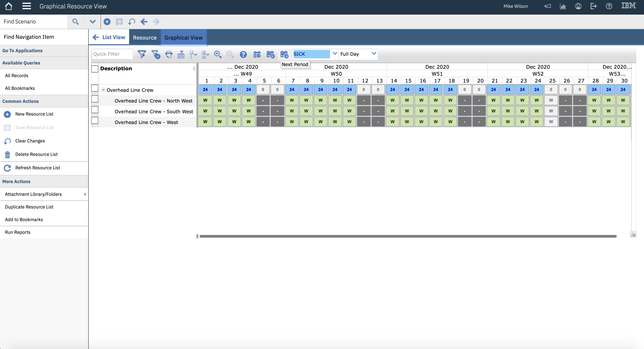
Task: Click Refresh Resource List action
Action: (37, 168)
